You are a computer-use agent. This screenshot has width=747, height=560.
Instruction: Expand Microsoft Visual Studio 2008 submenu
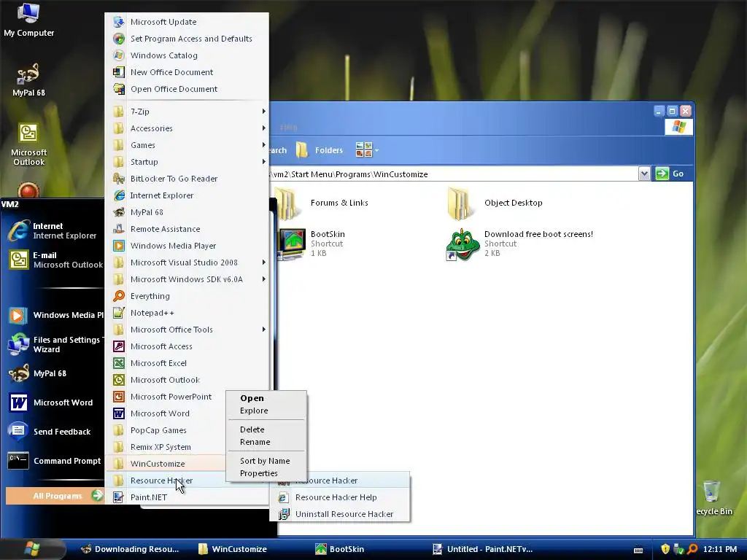tap(187, 262)
